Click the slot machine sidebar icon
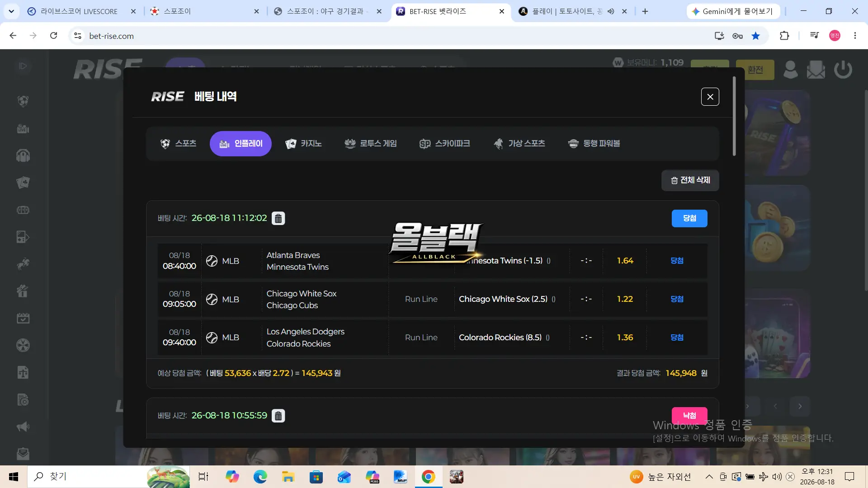The width and height of the screenshot is (868, 488). [x=23, y=210]
